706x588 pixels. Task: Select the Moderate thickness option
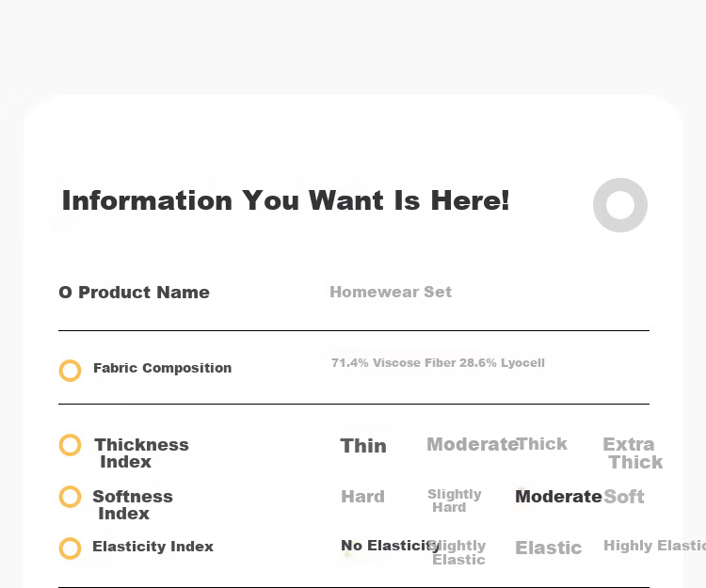472,444
